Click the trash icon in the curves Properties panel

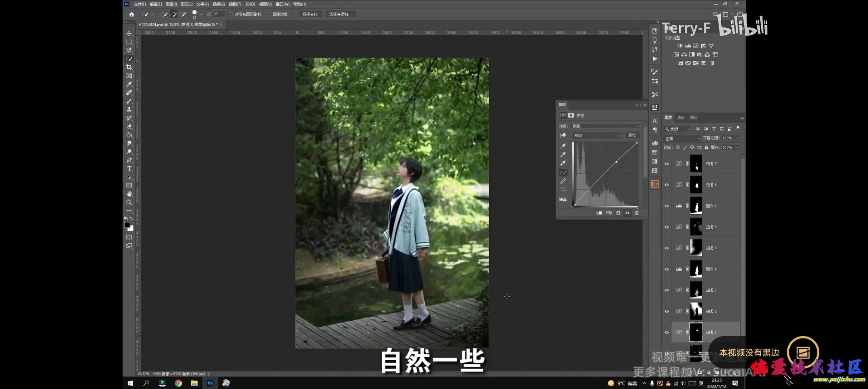click(637, 213)
